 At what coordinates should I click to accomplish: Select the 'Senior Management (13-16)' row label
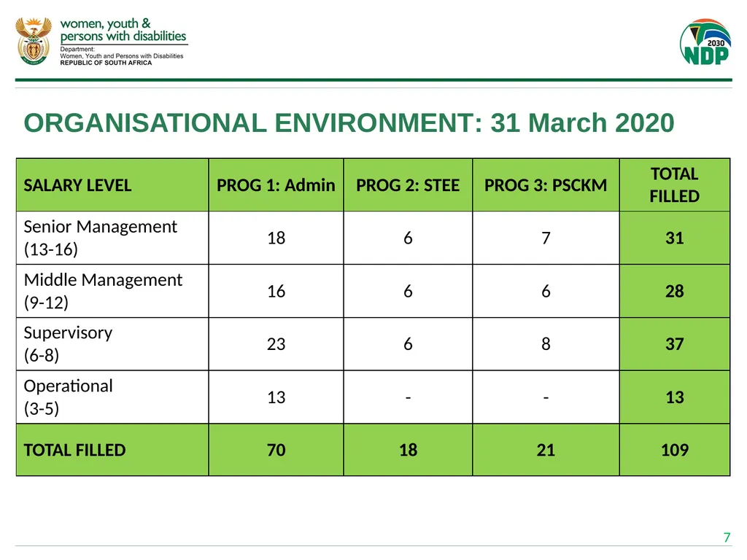101,238
